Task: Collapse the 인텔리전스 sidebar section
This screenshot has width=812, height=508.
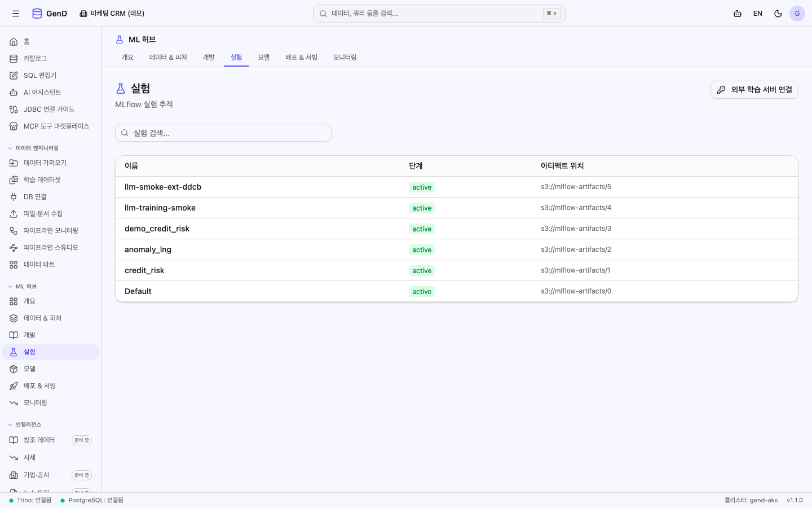Action: tap(25, 424)
